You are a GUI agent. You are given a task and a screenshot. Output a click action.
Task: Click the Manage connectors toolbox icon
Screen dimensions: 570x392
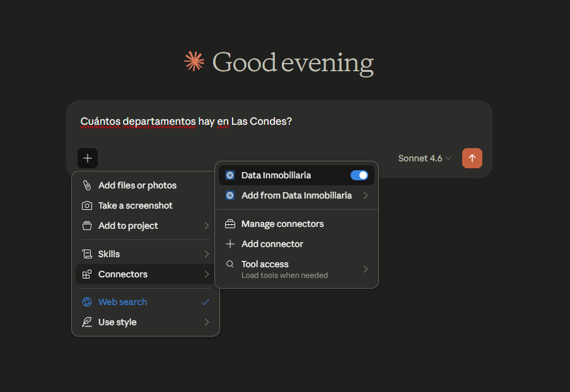pyautogui.click(x=230, y=224)
